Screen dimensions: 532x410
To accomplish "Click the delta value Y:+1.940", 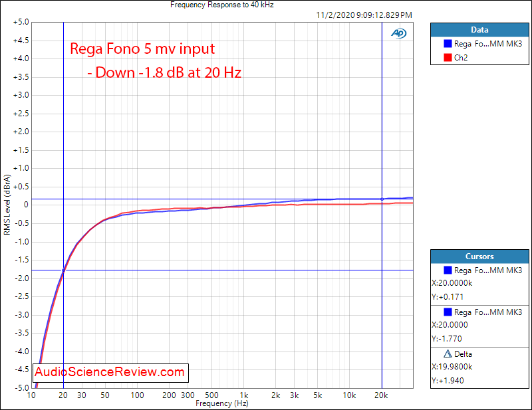I will 448,381.
